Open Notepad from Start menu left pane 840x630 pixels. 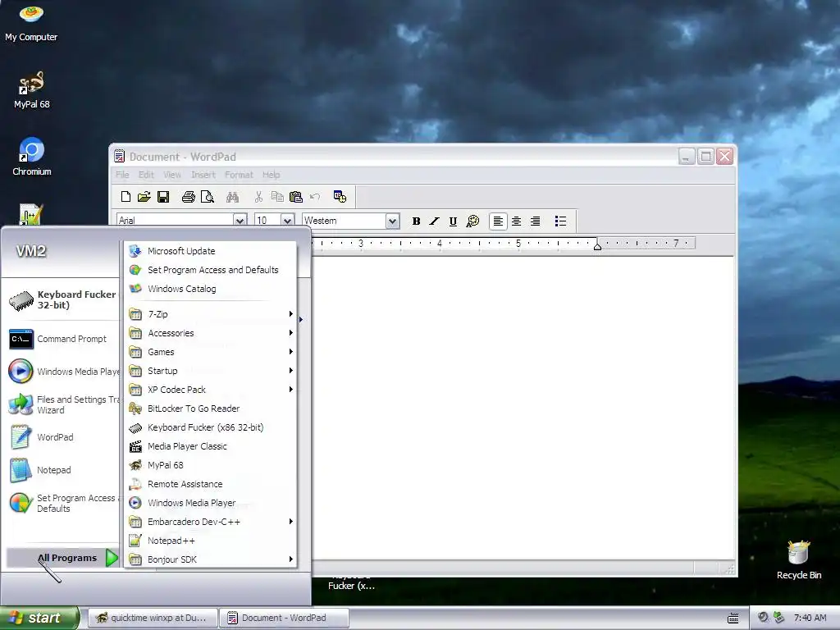(62, 470)
